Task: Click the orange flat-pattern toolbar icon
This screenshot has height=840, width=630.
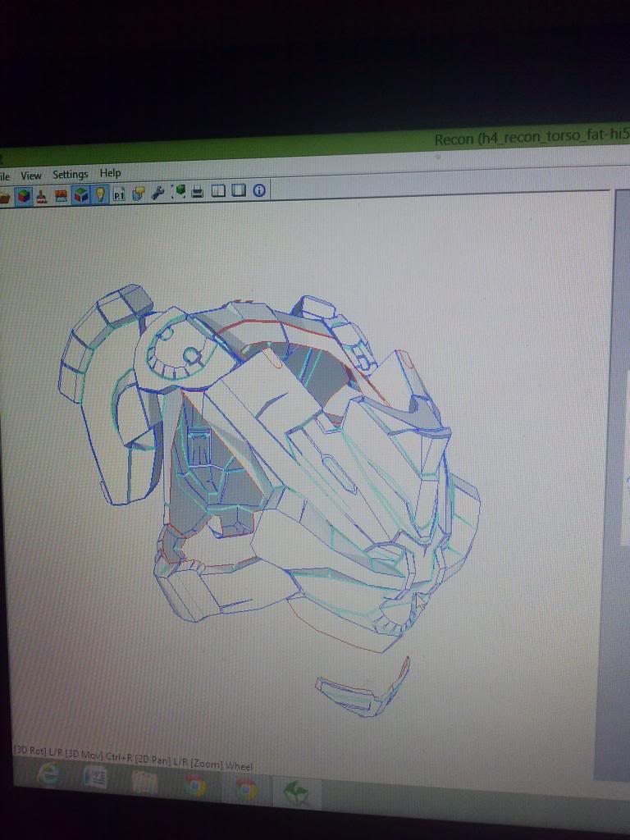Action: coord(61,196)
